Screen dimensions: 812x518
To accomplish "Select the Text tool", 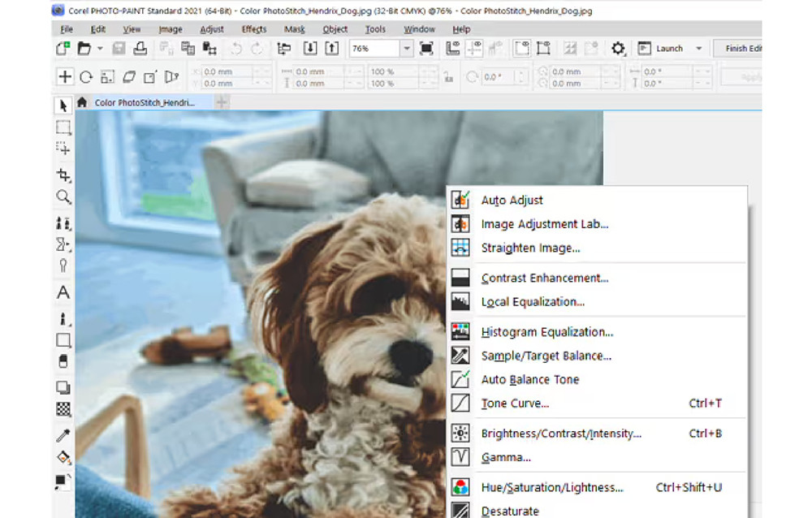I will click(63, 293).
